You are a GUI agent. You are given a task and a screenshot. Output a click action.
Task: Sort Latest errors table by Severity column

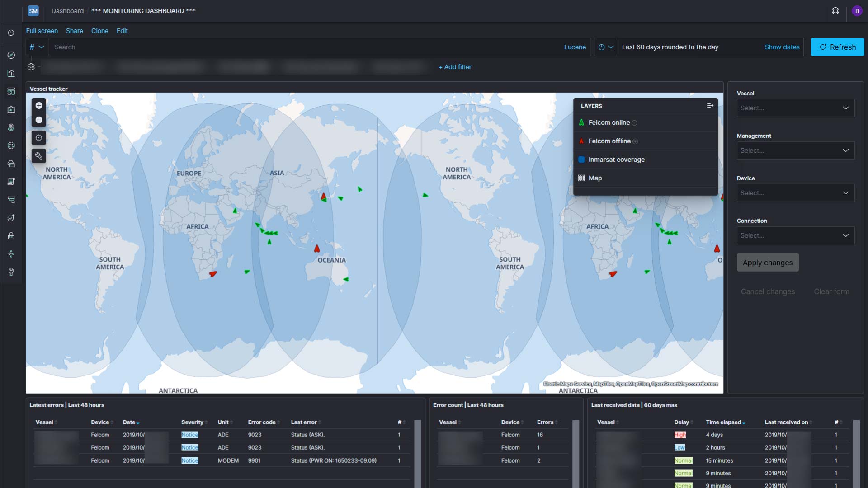(194, 422)
